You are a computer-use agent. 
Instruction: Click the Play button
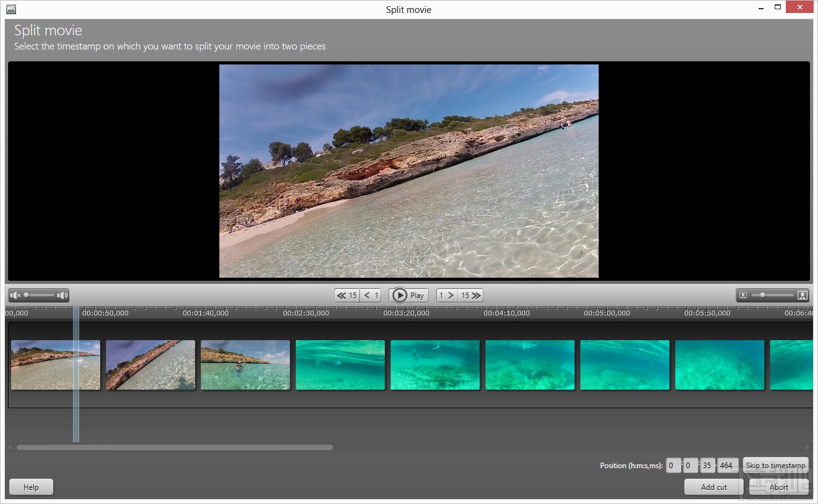[x=408, y=296]
